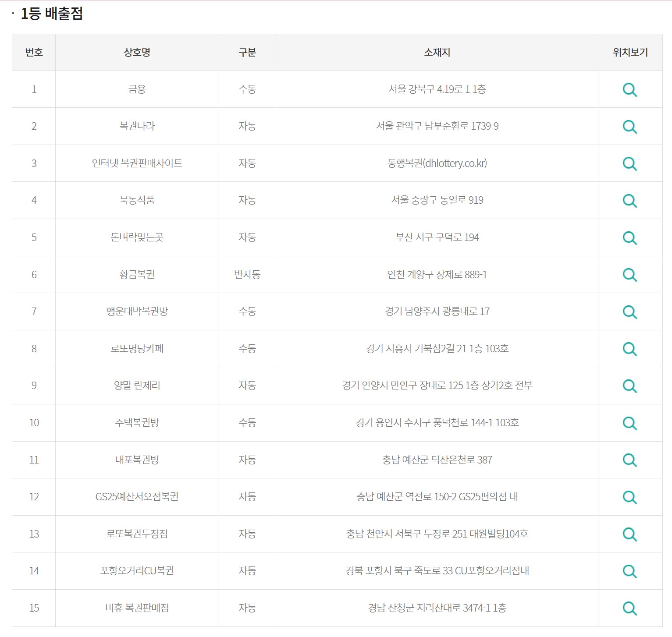The height and width of the screenshot is (637, 672).
Task: Show location of 돈벼락맞는곳 in Busan
Action: click(x=630, y=237)
